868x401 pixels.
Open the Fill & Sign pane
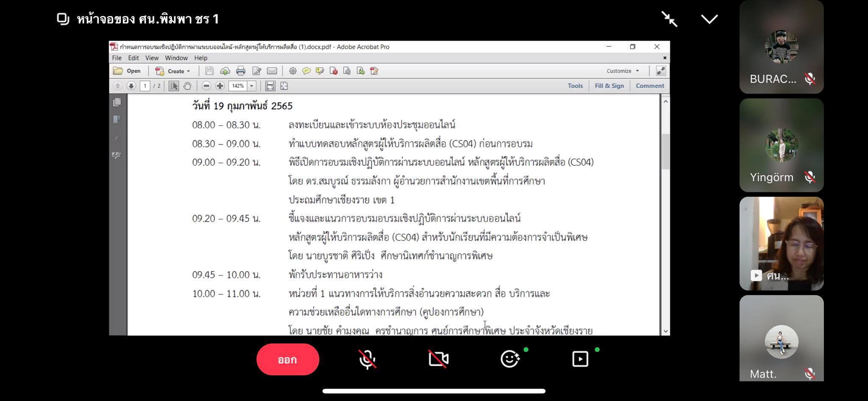coord(609,86)
